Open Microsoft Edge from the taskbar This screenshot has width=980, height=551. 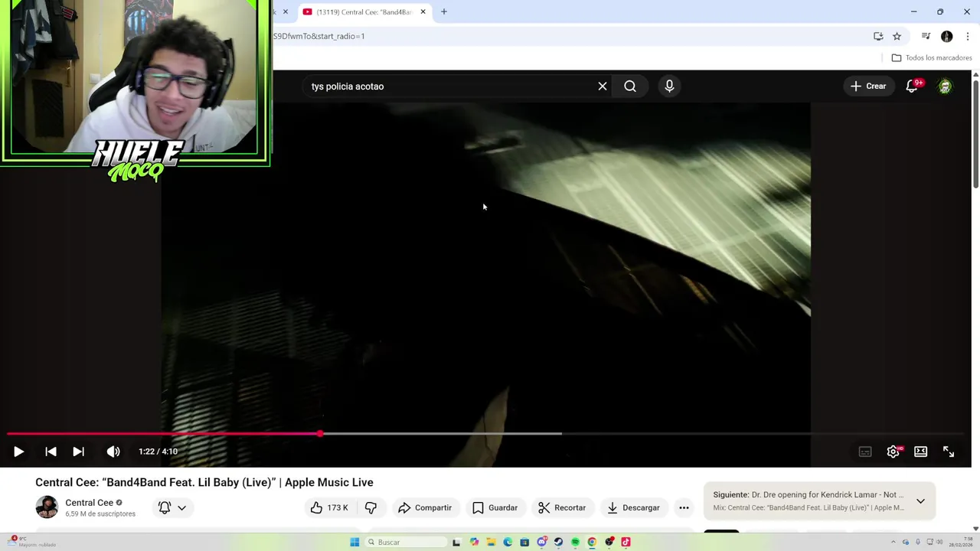508,542
